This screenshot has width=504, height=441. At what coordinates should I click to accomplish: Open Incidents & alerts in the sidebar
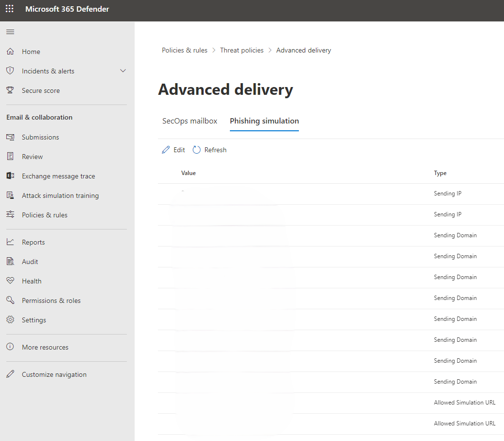[48, 71]
